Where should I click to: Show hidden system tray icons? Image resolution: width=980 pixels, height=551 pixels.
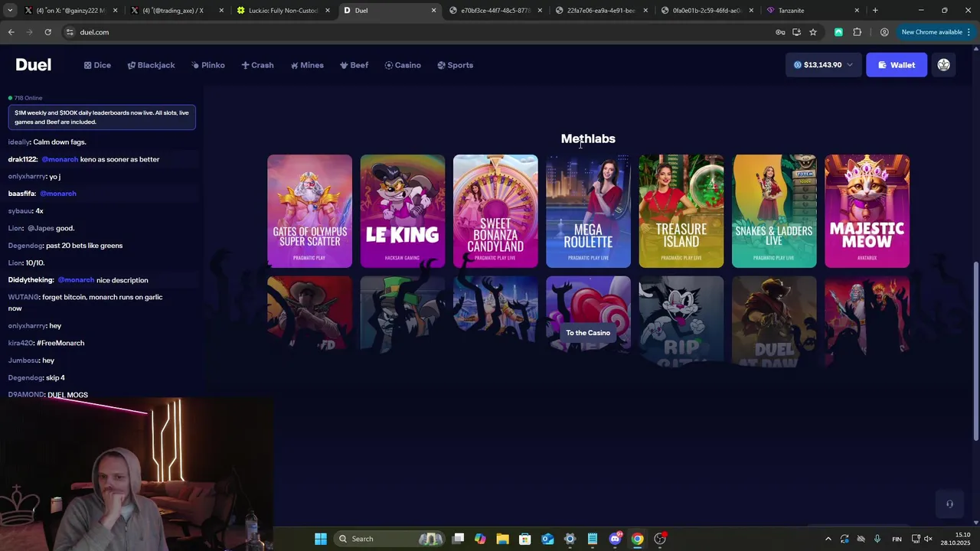(x=828, y=539)
